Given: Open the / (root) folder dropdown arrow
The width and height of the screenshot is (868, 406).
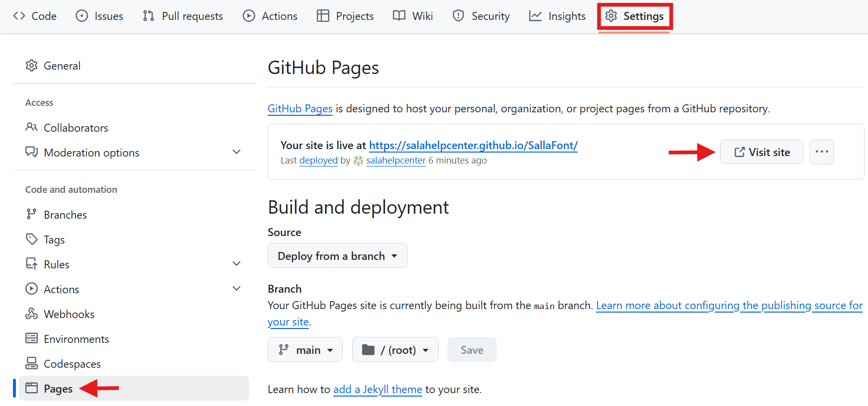Looking at the screenshot, I should coord(426,350).
